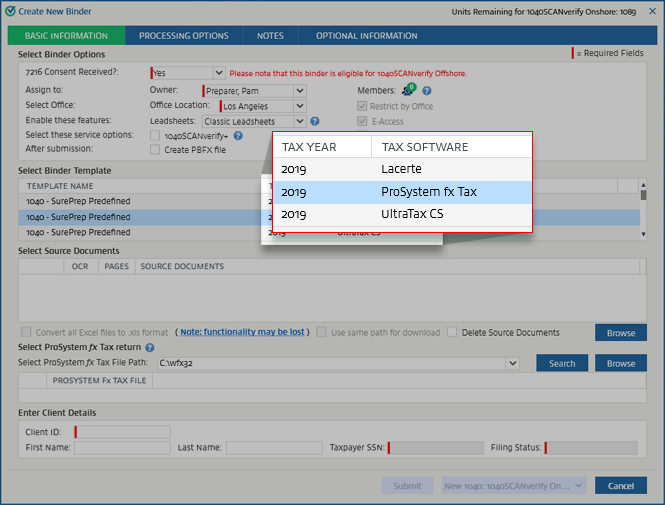Viewport: 665px width, 505px height.
Task: Toggle Delete Source Documents checkbox
Action: click(x=453, y=332)
